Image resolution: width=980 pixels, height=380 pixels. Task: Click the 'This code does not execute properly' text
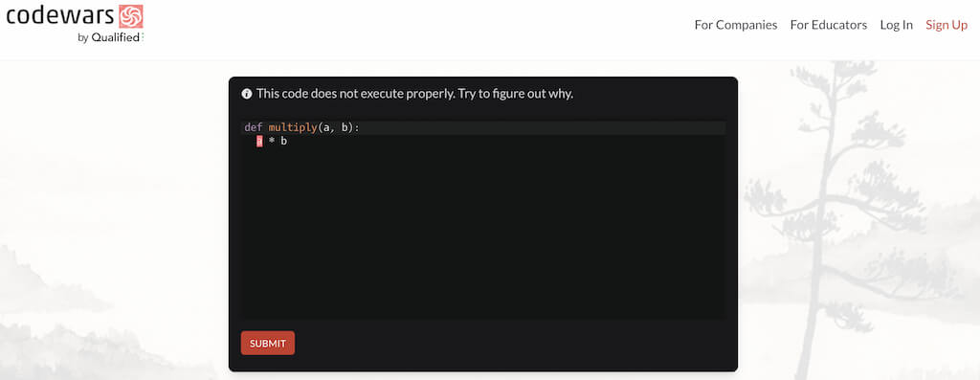(x=360, y=95)
